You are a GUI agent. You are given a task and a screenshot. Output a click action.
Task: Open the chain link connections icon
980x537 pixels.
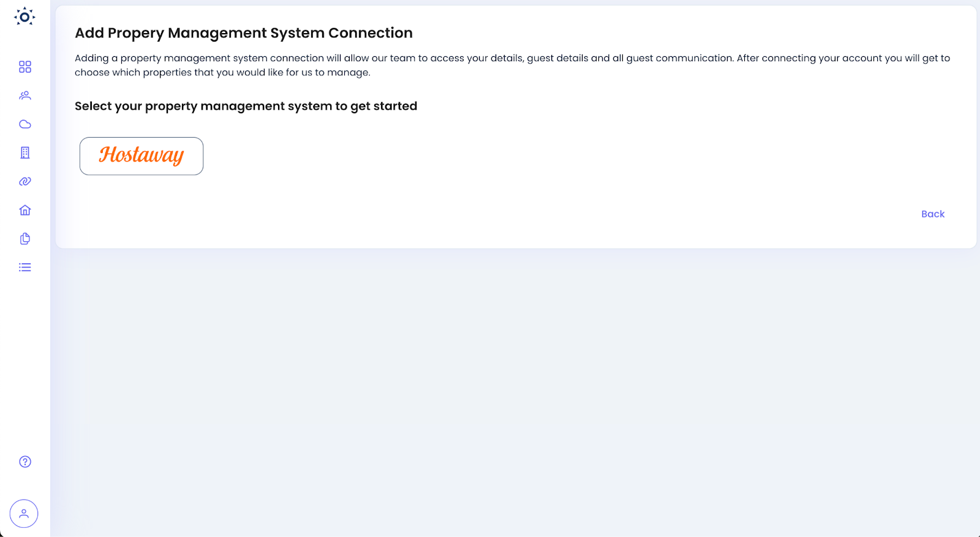pyautogui.click(x=25, y=181)
